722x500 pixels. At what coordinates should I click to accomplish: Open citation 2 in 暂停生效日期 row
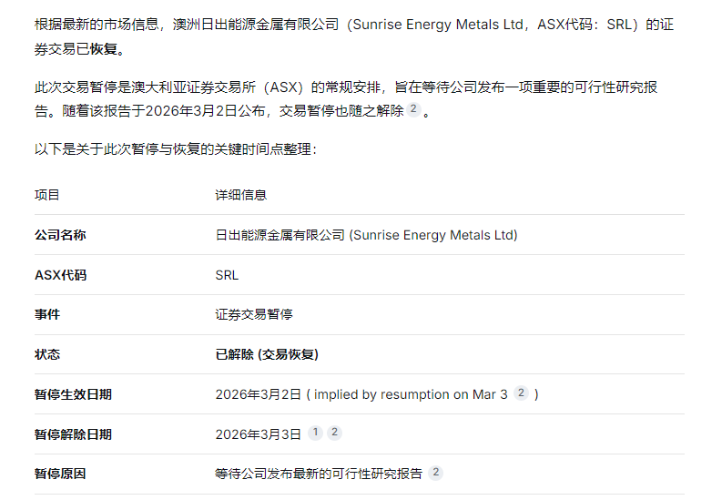[x=520, y=394]
